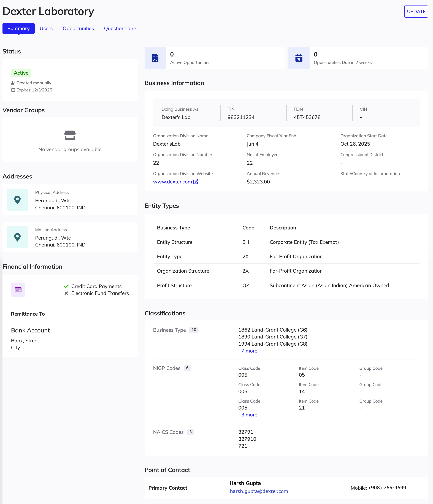Click the FEIN value 45T453678

[307, 117]
